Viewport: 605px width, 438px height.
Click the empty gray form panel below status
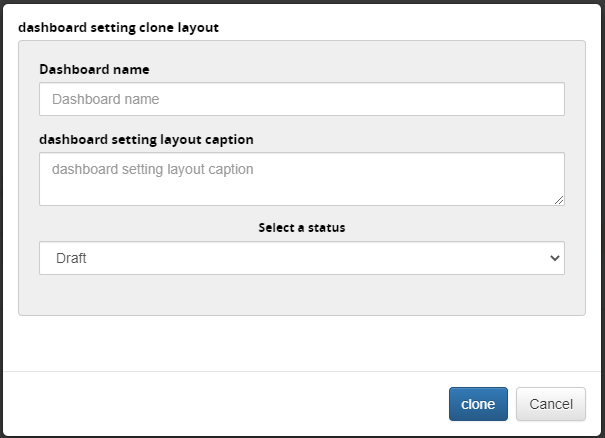[301, 295]
